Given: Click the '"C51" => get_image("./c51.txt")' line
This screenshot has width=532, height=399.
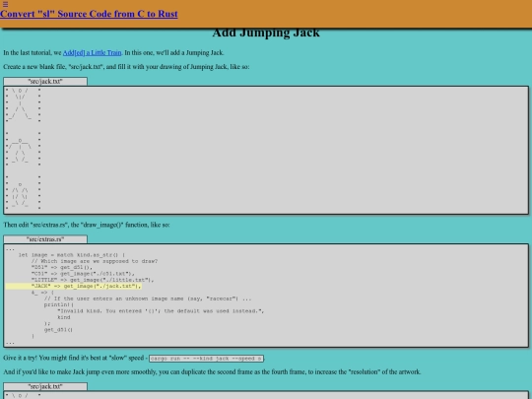Looking at the screenshot, I should (x=83, y=274).
